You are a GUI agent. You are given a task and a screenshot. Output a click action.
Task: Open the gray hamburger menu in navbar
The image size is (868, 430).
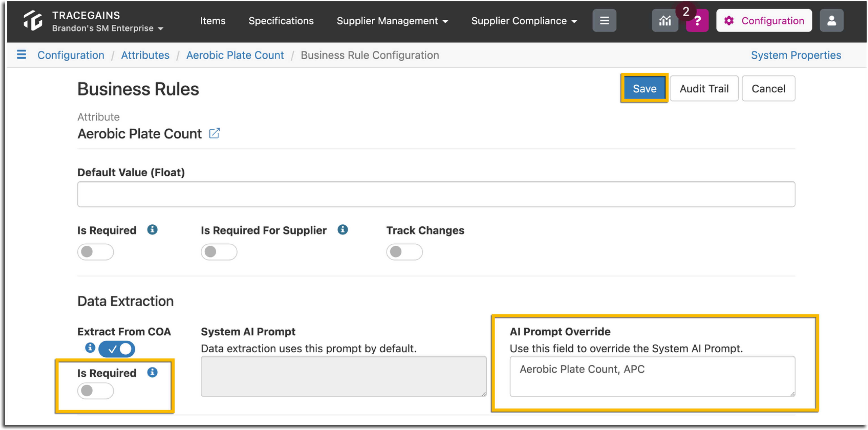point(604,21)
